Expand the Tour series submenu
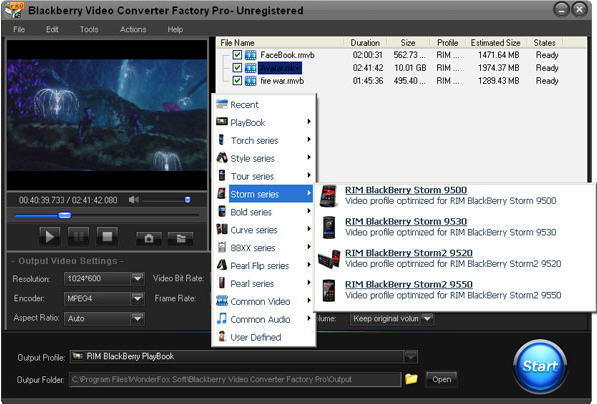 (264, 176)
